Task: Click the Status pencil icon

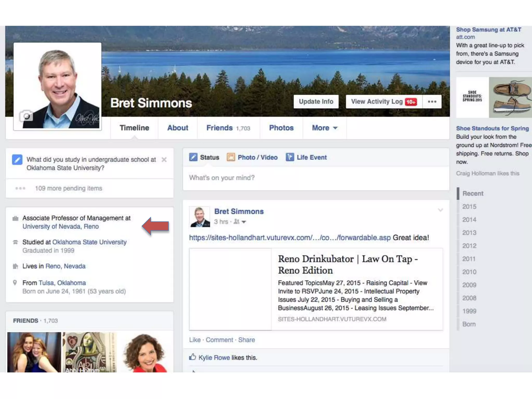Action: [x=193, y=157]
